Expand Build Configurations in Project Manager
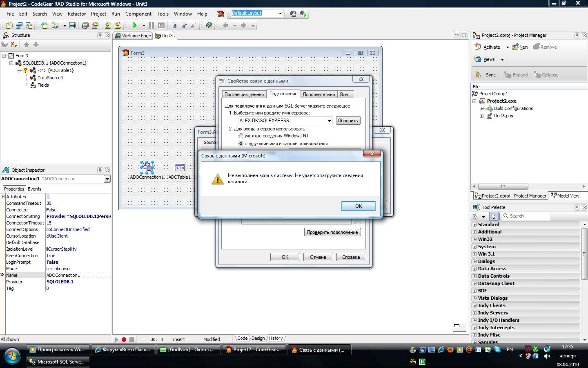Screen dimensions: 588x368 point(482,108)
